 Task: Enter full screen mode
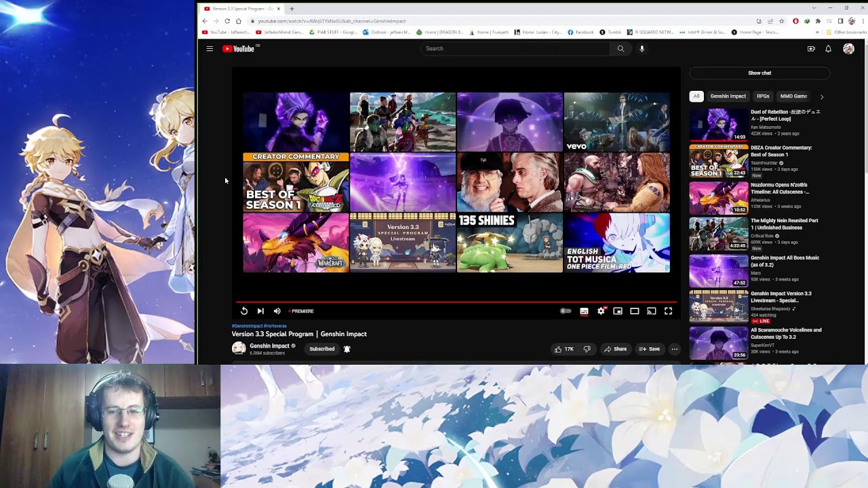[x=668, y=311]
